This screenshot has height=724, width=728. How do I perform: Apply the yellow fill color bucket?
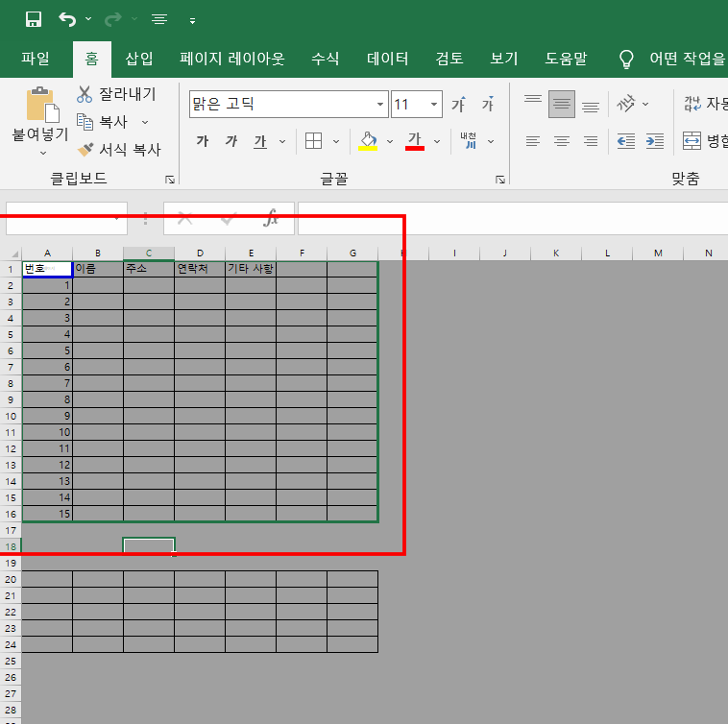tap(368, 141)
